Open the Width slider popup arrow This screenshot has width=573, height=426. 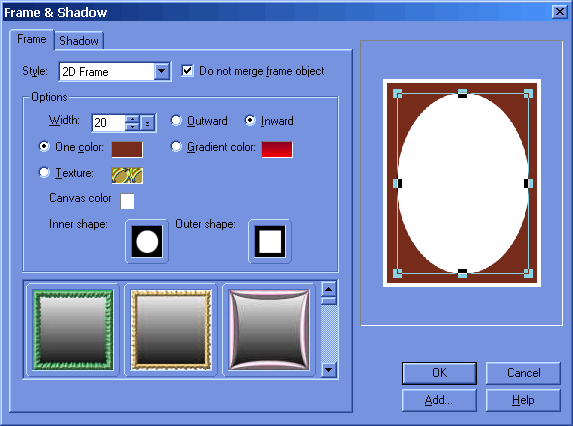148,123
